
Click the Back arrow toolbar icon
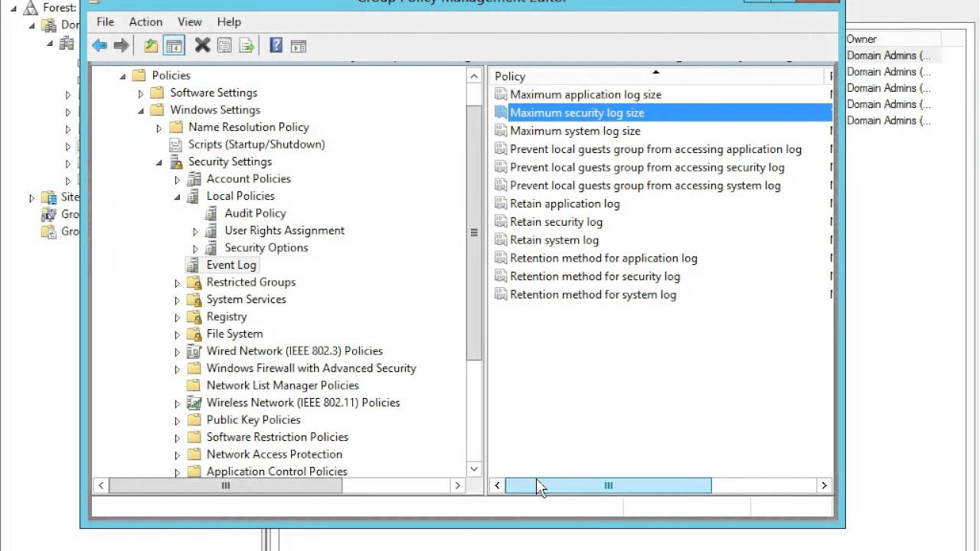click(x=100, y=46)
